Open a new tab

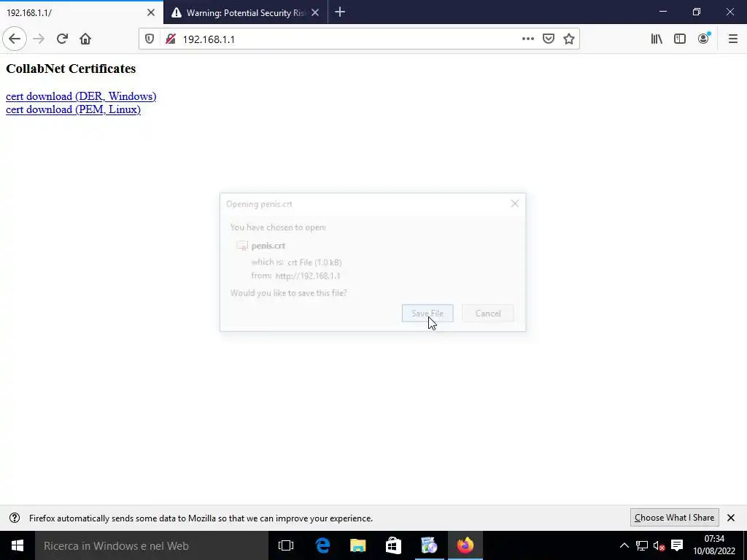[x=340, y=12]
